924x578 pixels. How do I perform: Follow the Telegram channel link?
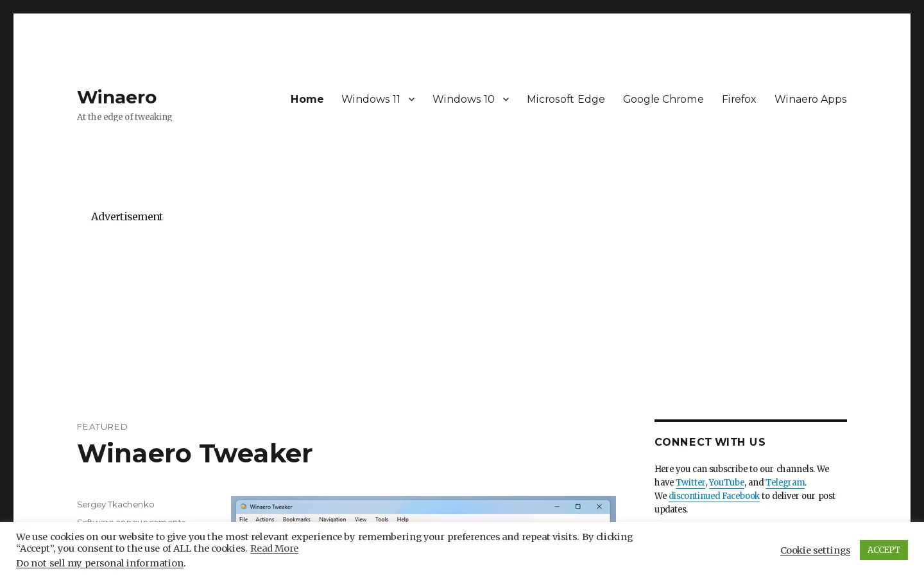[785, 482]
